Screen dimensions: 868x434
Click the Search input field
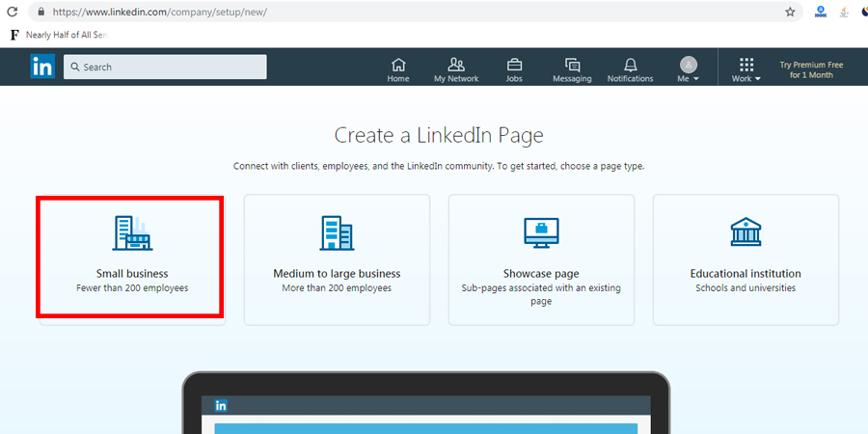pyautogui.click(x=165, y=67)
